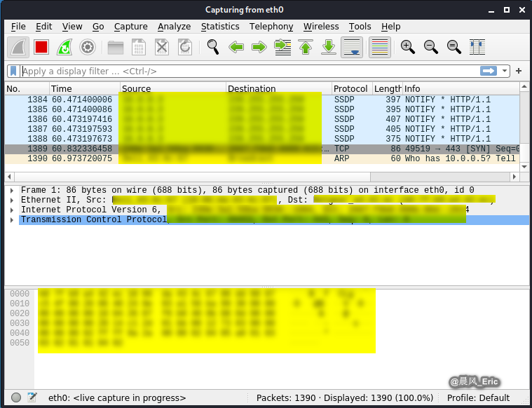Click in the display filter input field
Viewport: 532px width, 408px height.
point(245,71)
